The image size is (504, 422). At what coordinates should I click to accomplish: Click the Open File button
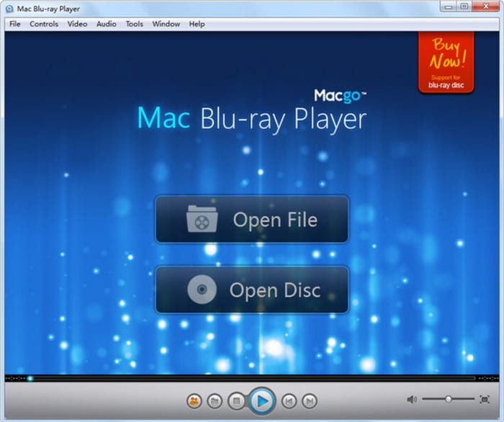(252, 220)
